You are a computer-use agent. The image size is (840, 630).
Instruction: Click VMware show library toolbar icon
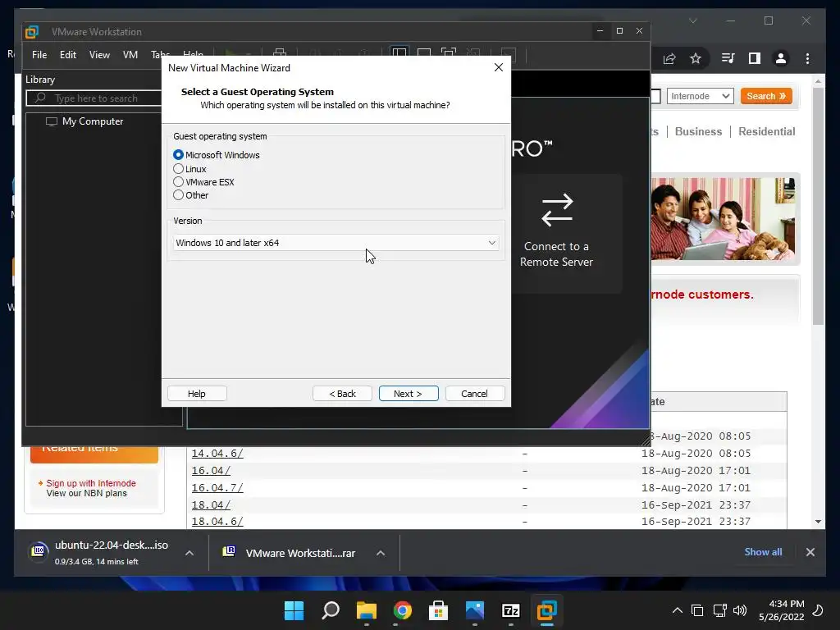[x=399, y=53]
